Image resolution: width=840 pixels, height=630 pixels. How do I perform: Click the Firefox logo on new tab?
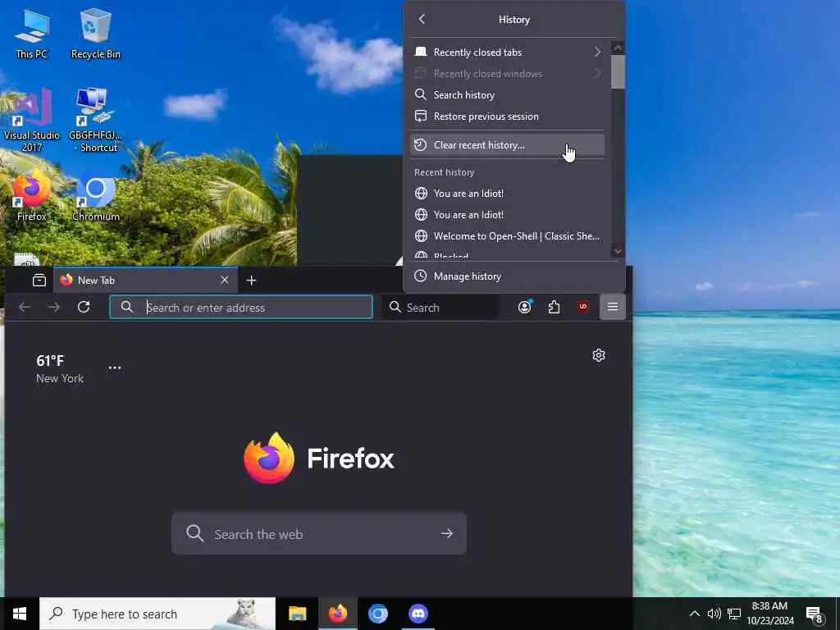click(x=268, y=458)
